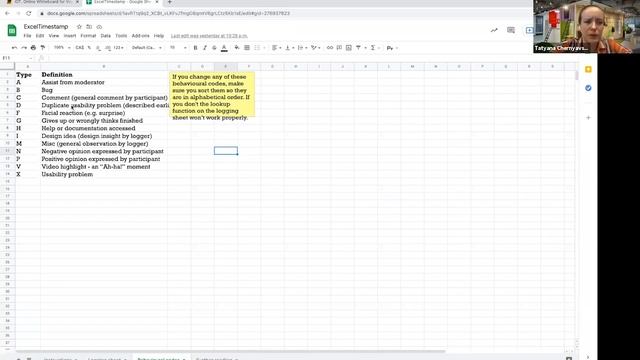Insert a chart from the toolbar

point(349,48)
